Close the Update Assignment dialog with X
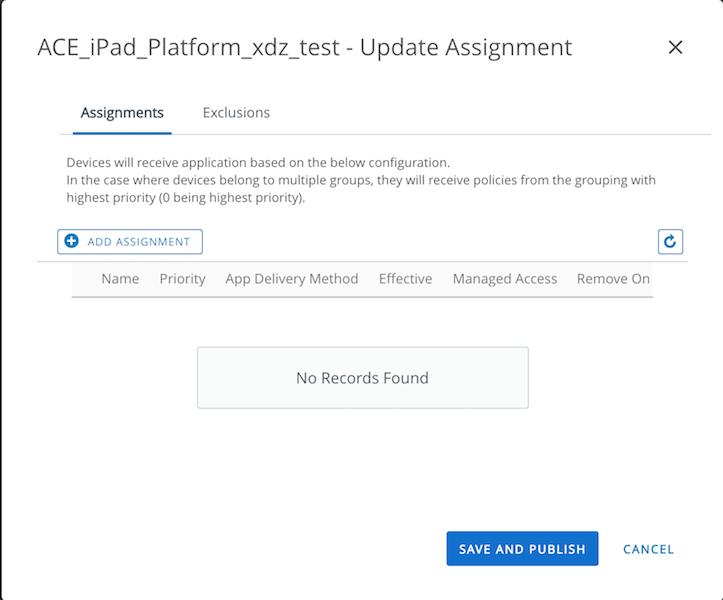 675,47
